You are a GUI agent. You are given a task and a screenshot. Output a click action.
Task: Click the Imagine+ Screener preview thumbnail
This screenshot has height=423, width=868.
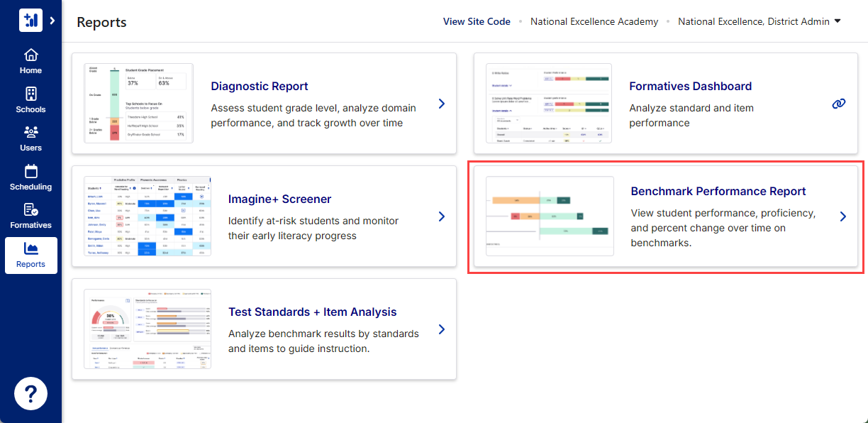coord(147,216)
